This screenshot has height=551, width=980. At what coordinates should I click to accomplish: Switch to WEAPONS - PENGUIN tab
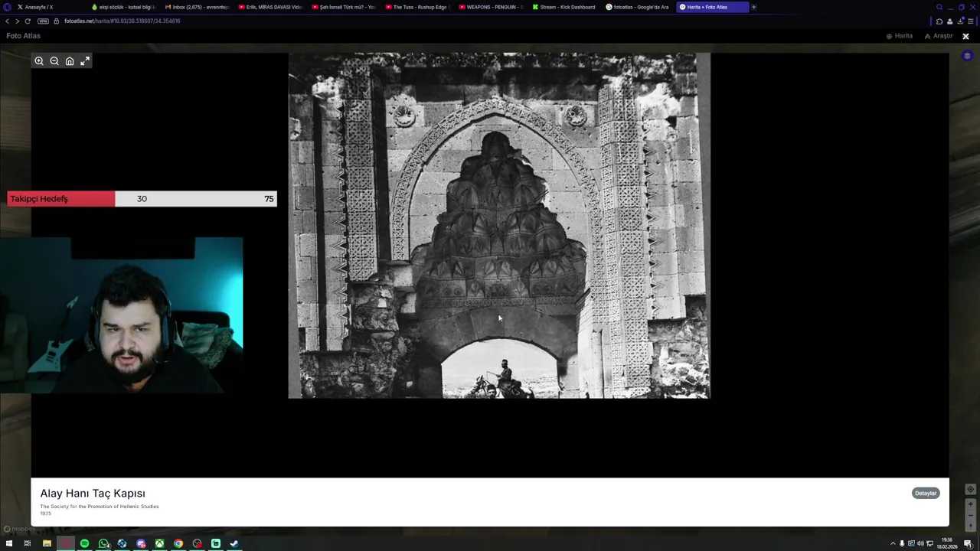click(x=491, y=7)
